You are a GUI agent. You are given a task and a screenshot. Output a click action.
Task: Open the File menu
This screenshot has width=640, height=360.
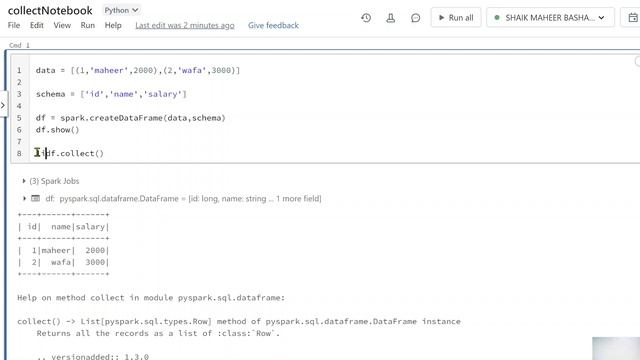[x=14, y=25]
